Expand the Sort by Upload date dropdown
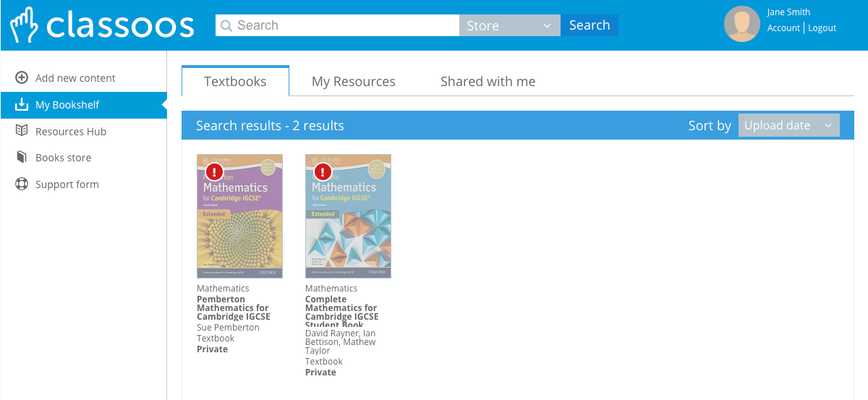The image size is (868, 400). tap(788, 125)
